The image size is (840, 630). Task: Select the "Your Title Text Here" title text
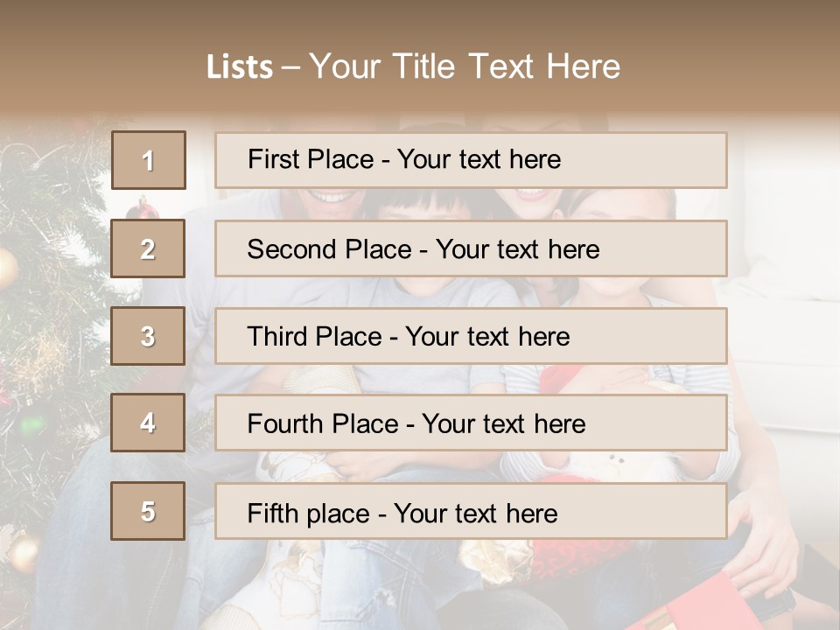click(x=465, y=66)
